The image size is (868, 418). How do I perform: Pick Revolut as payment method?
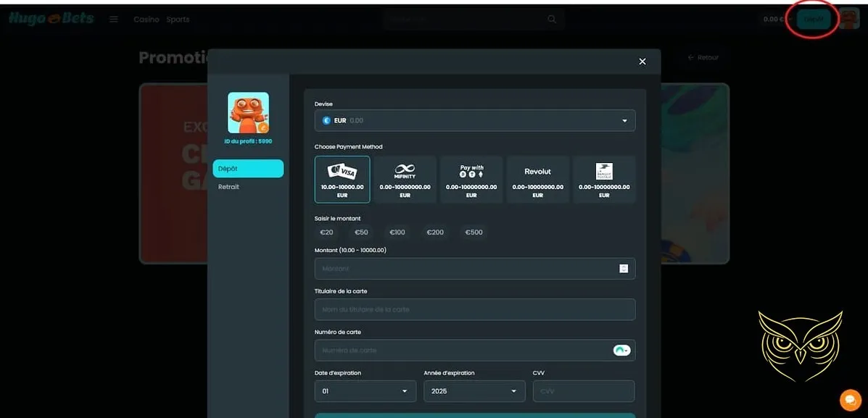(537, 179)
